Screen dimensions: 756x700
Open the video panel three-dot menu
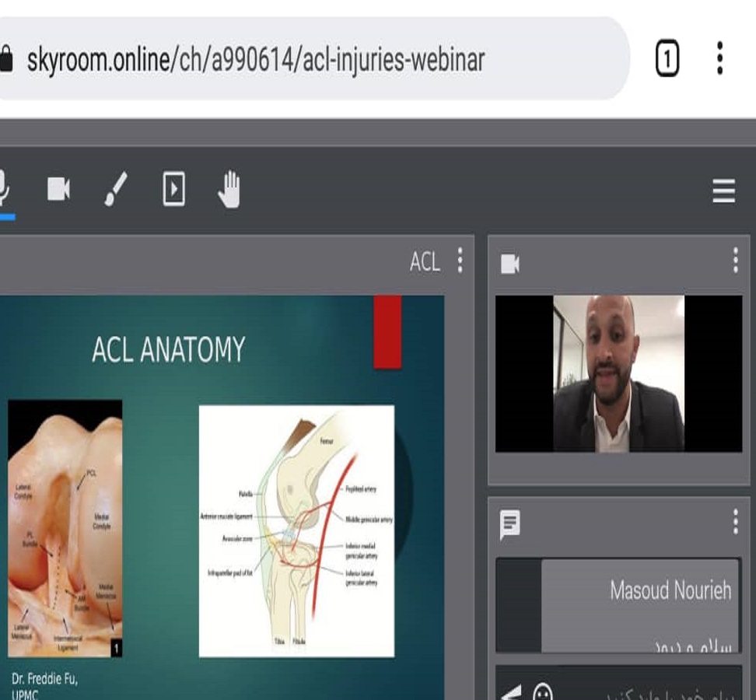pyautogui.click(x=735, y=261)
